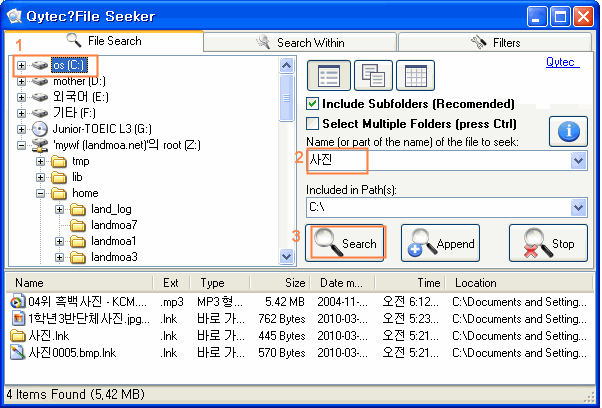Click the landmoa1 folder icon

[x=78, y=241]
